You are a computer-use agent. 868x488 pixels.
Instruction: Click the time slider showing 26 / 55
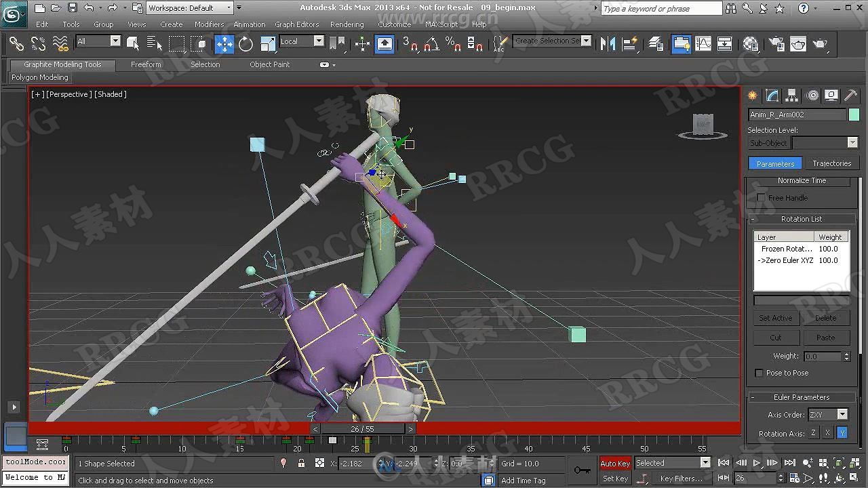point(363,429)
